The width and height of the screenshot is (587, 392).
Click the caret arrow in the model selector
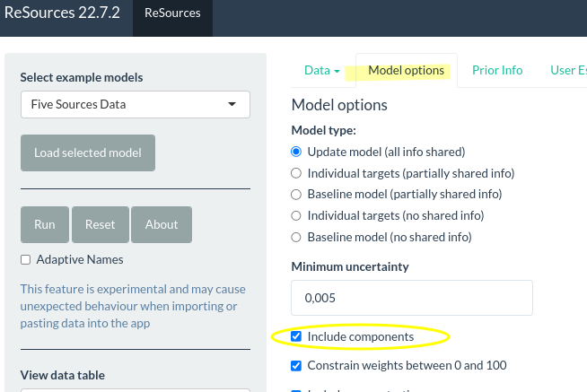pos(232,104)
